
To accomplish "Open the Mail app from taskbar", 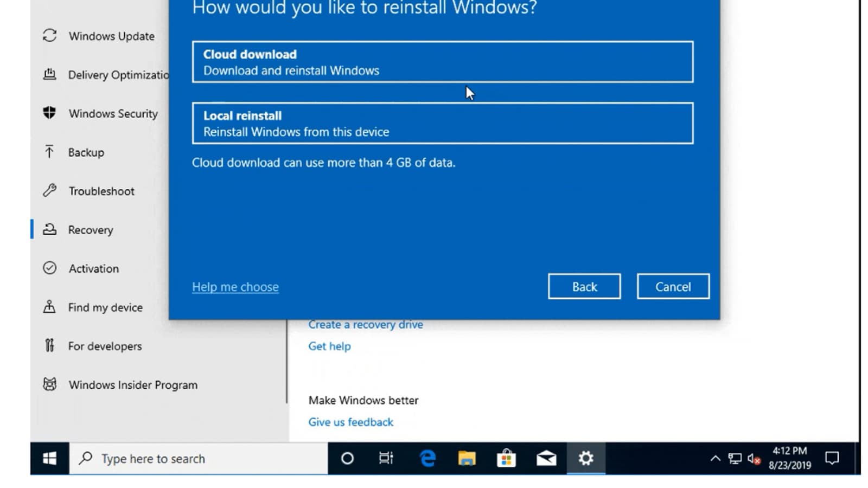I will tap(546, 459).
